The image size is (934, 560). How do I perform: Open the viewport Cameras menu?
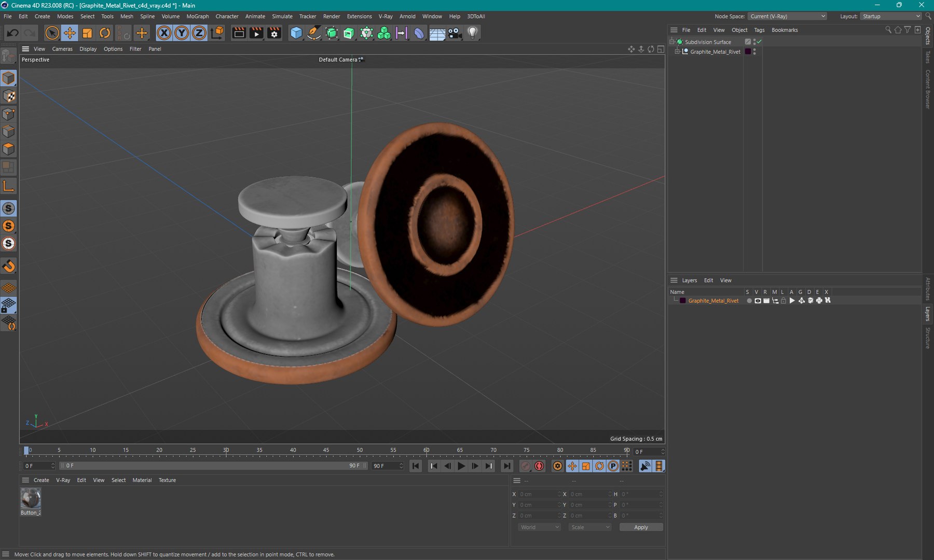click(x=62, y=49)
